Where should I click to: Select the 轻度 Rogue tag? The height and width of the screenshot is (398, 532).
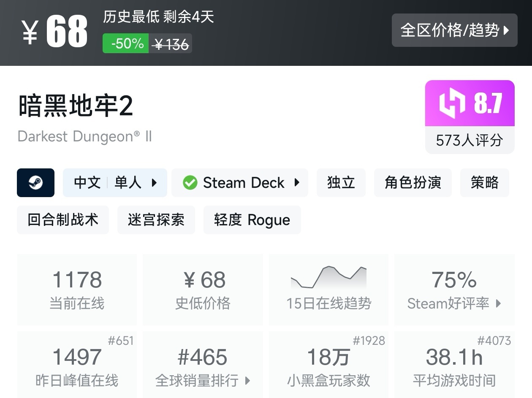(x=252, y=219)
